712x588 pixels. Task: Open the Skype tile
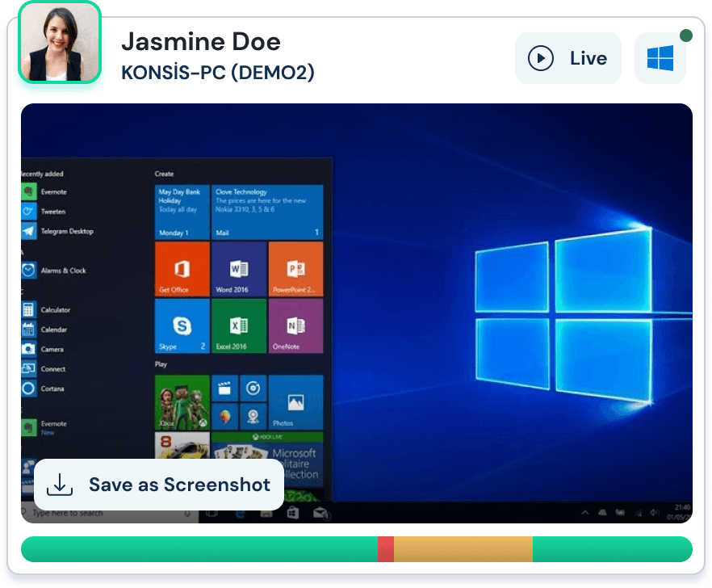pyautogui.click(x=182, y=325)
